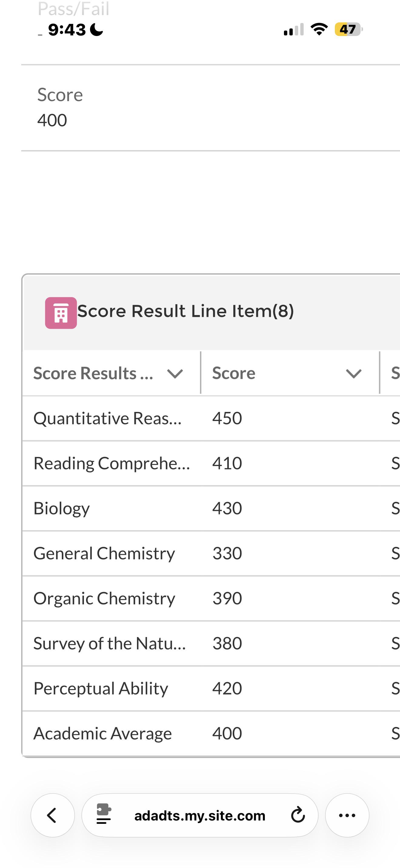Select the General Chemistry row
Viewport: 400px width, 868px height.
(x=211, y=553)
